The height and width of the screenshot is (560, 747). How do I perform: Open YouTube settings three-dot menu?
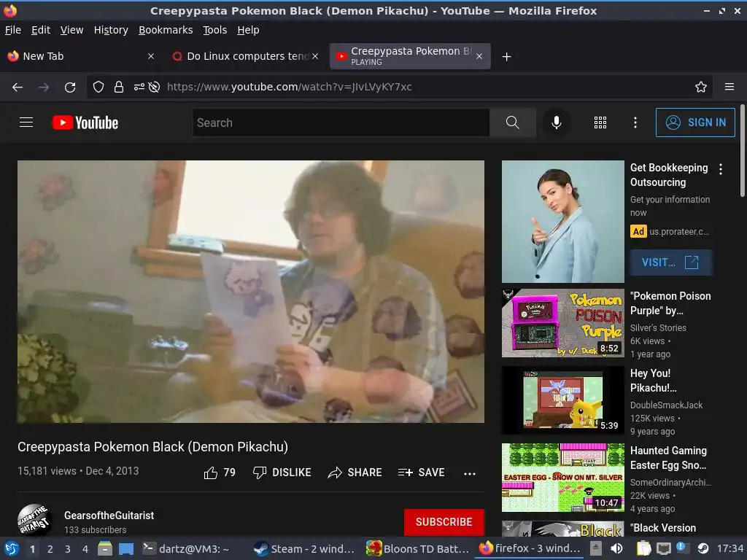(635, 122)
